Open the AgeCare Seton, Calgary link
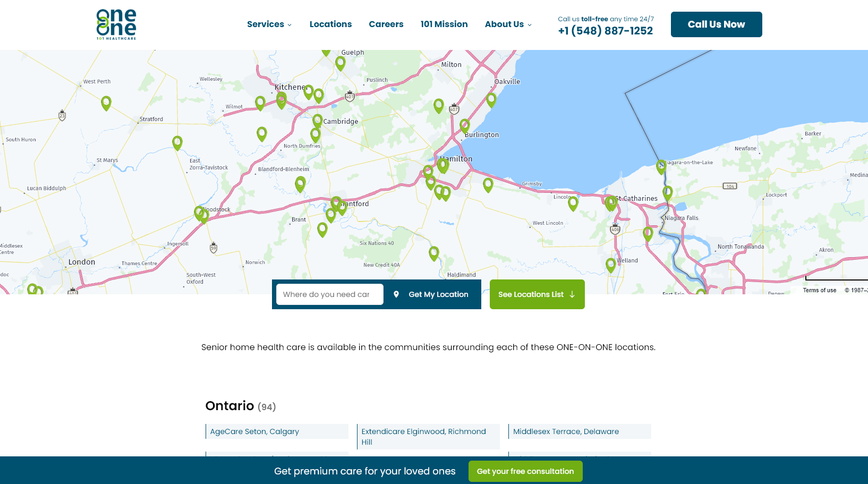 (254, 431)
